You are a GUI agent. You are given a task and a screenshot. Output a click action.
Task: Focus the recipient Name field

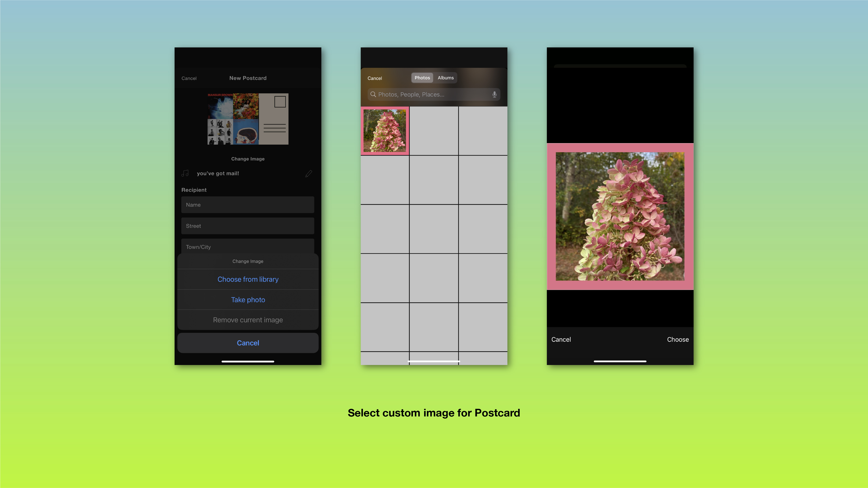[x=248, y=205]
